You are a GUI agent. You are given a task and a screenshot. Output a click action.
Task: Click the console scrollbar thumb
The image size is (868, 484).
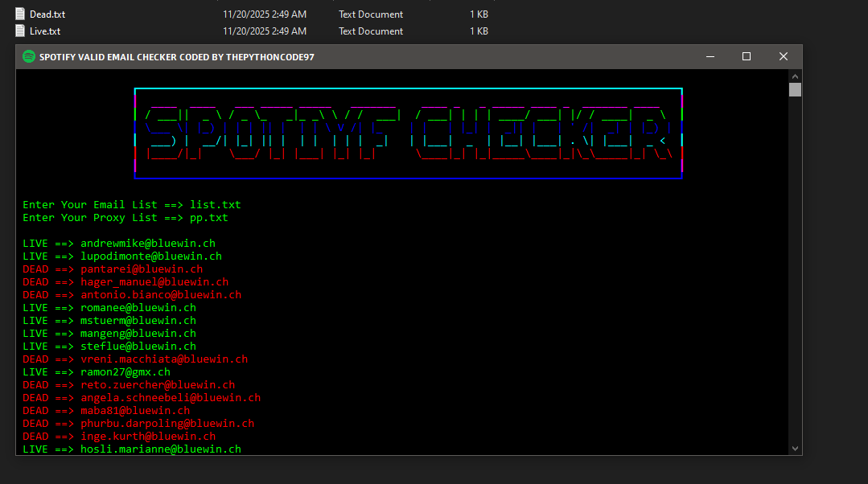[795, 89]
